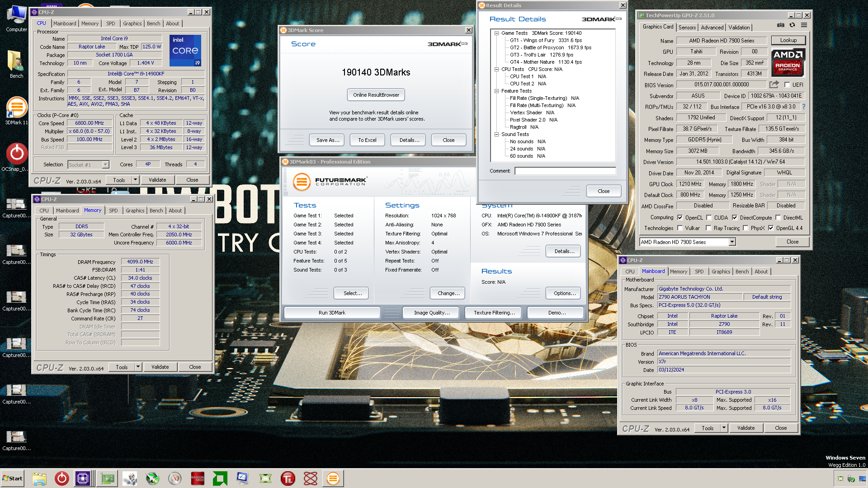Open Tools dropdown arrow in CPU-Z CPU window
This screenshot has width=868, height=488.
click(135, 180)
